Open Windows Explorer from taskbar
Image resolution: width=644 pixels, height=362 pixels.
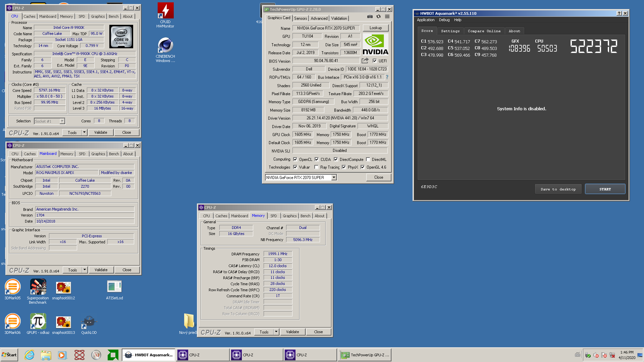(x=46, y=355)
